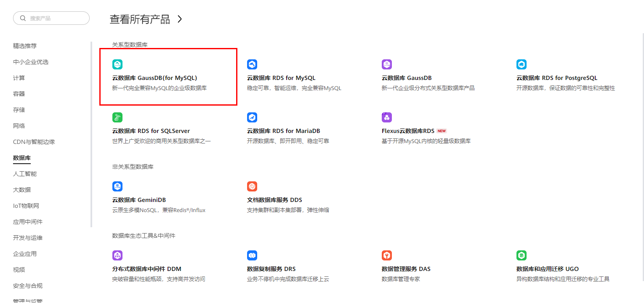Image resolution: width=644 pixels, height=308 pixels.
Task: Switch to the 大数据 category
Action: (x=22, y=190)
